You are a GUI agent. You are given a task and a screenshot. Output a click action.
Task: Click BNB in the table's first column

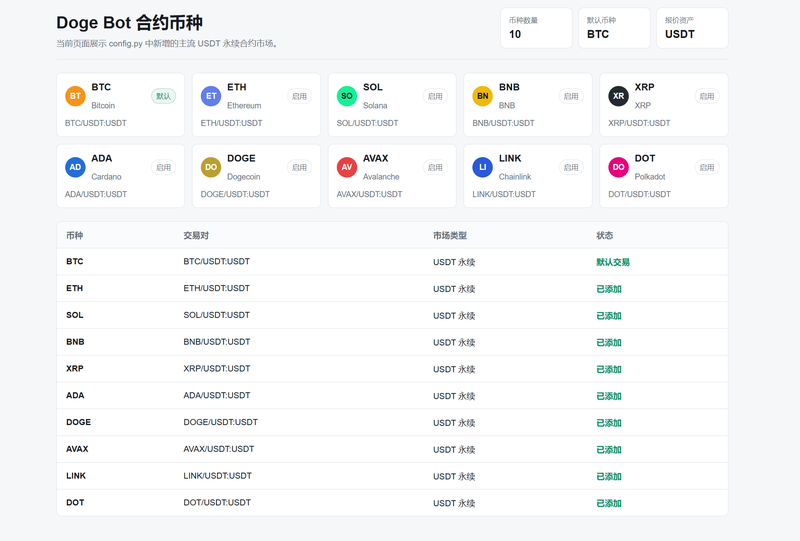tap(75, 342)
